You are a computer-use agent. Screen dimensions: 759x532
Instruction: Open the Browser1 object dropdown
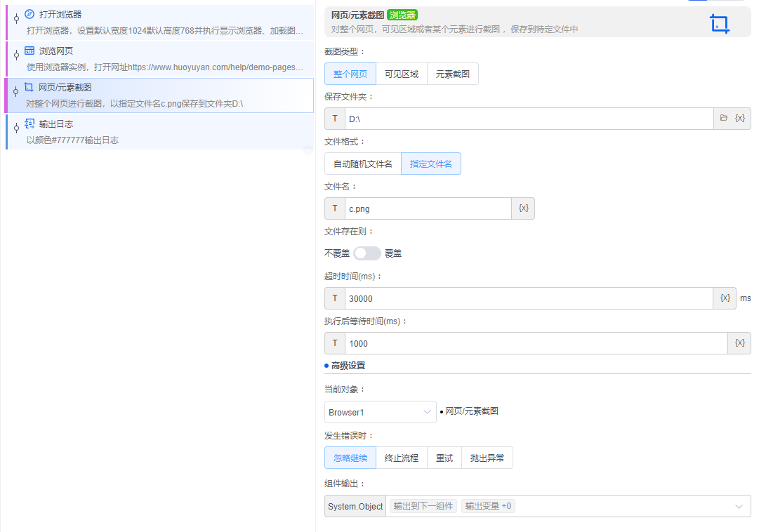point(380,412)
